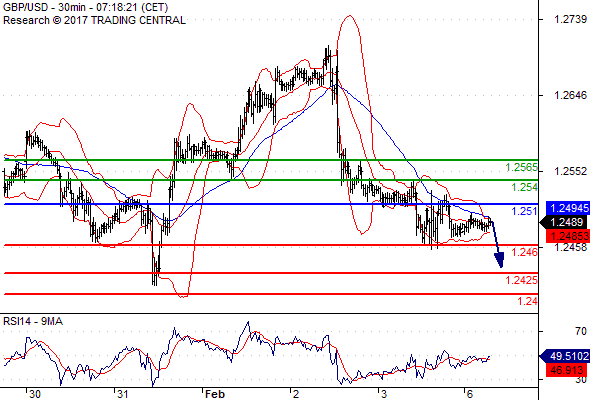This screenshot has width=590, height=400.
Task: Select the red 1.2425 support label
Action: [x=521, y=280]
